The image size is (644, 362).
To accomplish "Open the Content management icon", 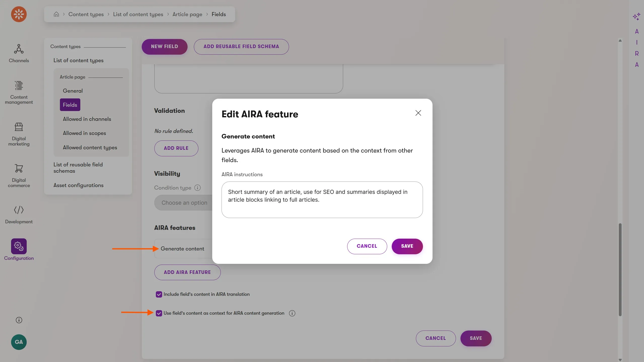I will coord(19,86).
